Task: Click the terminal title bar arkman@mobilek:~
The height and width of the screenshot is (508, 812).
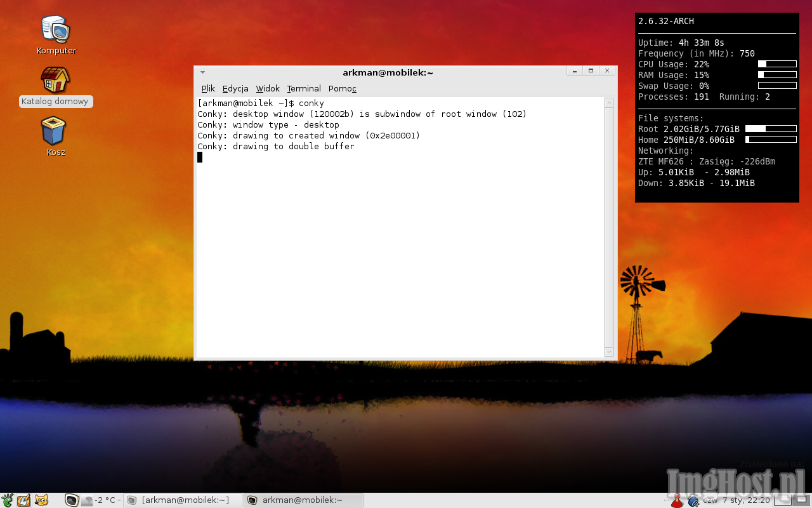Action: [388, 73]
